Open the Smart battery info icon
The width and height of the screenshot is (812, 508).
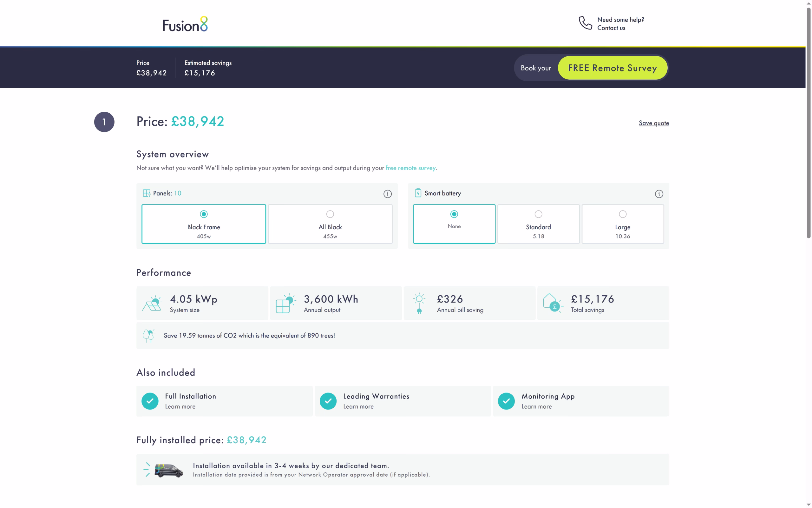pos(659,194)
